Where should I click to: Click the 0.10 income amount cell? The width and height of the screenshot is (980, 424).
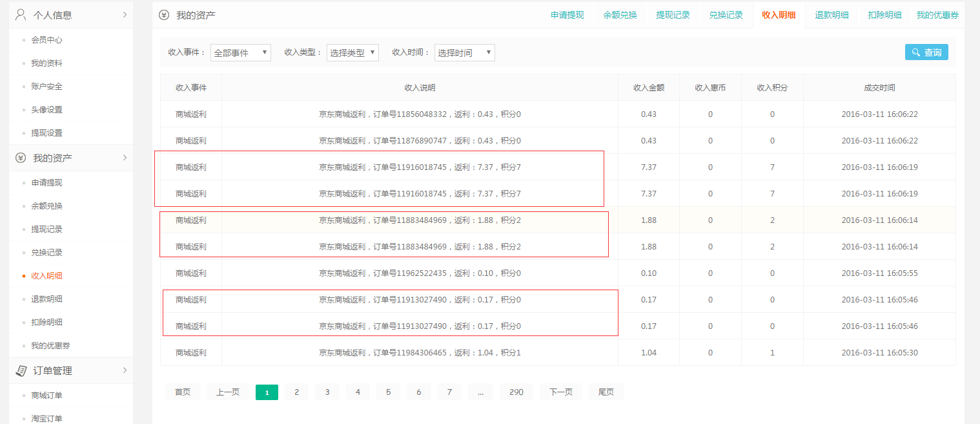[x=649, y=273]
